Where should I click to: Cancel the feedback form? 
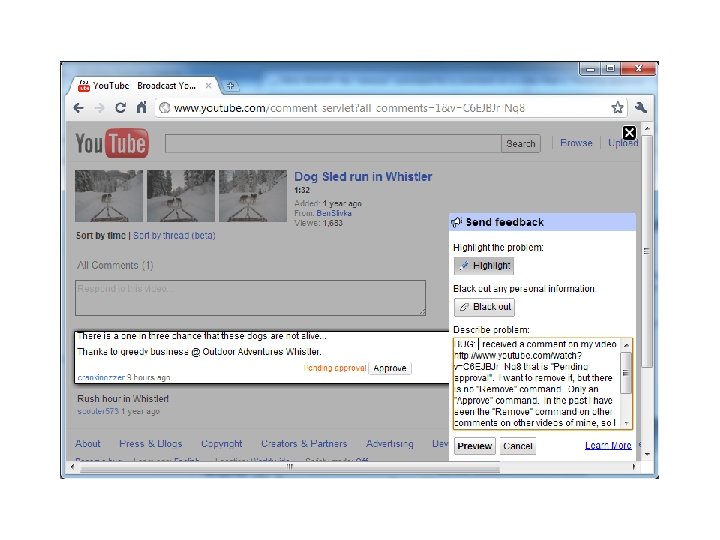518,446
